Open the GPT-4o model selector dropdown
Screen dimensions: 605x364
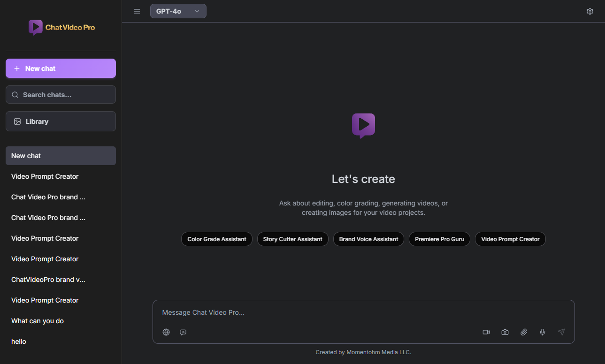pyautogui.click(x=178, y=11)
